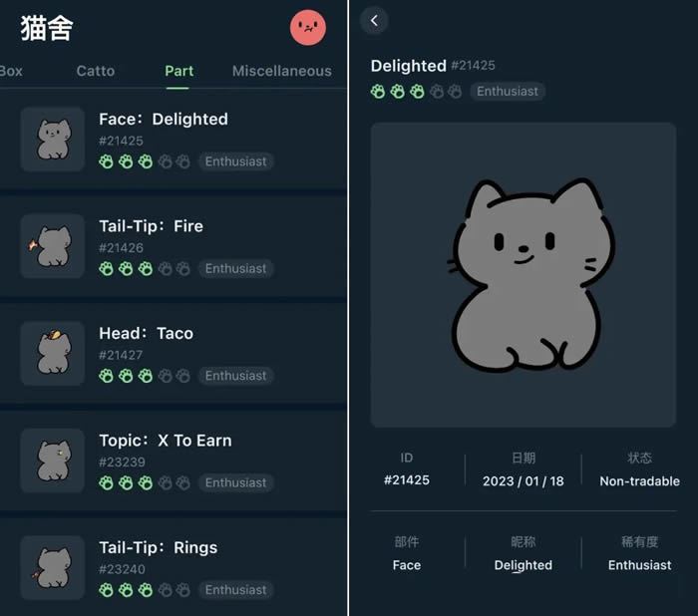Click the Enthusiast tag on Head: Taco
The width and height of the screenshot is (698, 616).
(235, 376)
